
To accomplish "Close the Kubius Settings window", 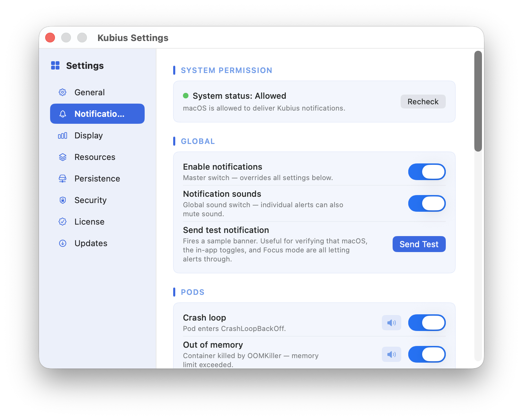I will [x=50, y=38].
